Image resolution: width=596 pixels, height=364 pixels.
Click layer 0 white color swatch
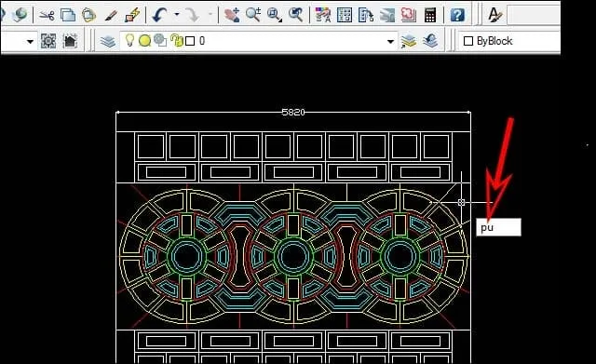[x=190, y=41]
